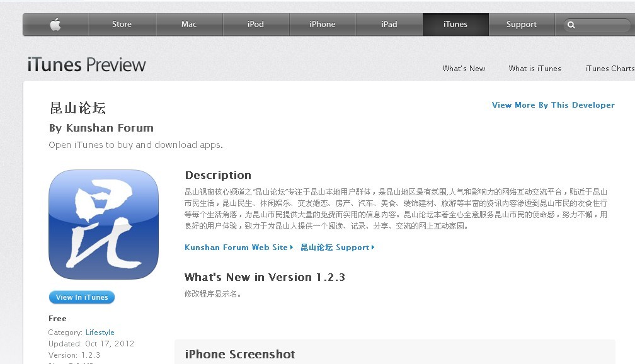The width and height of the screenshot is (635, 364).
Task: Open the Lifestyle category link
Action: pyautogui.click(x=100, y=333)
